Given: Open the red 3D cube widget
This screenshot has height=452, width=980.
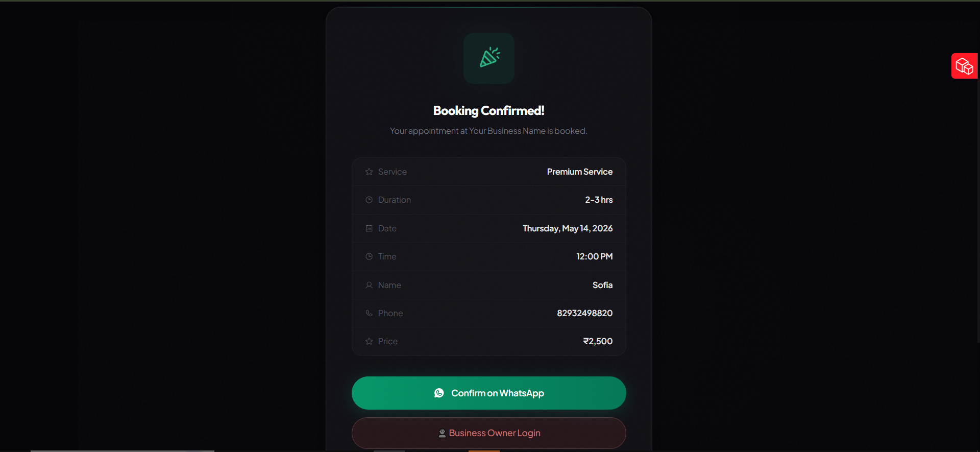Looking at the screenshot, I should 964,66.
